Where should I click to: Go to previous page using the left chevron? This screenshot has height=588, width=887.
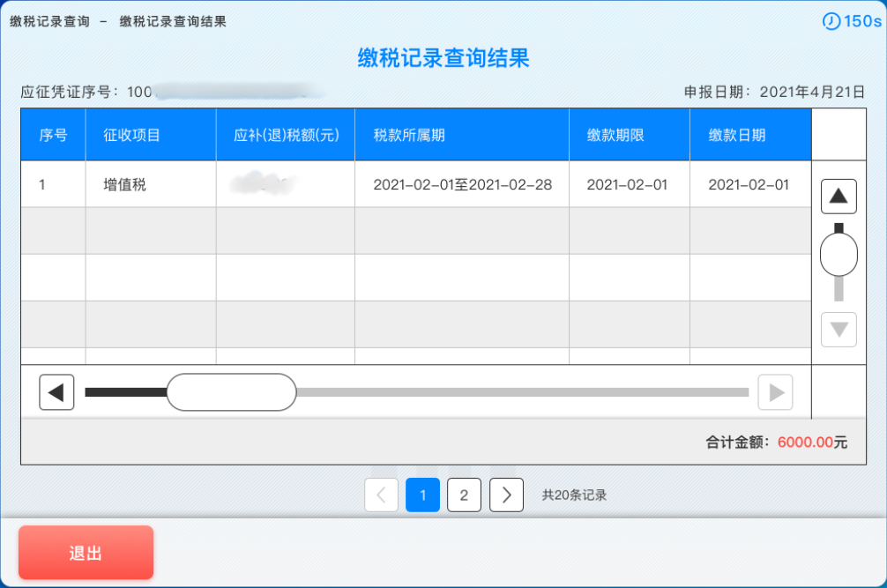pyautogui.click(x=381, y=495)
